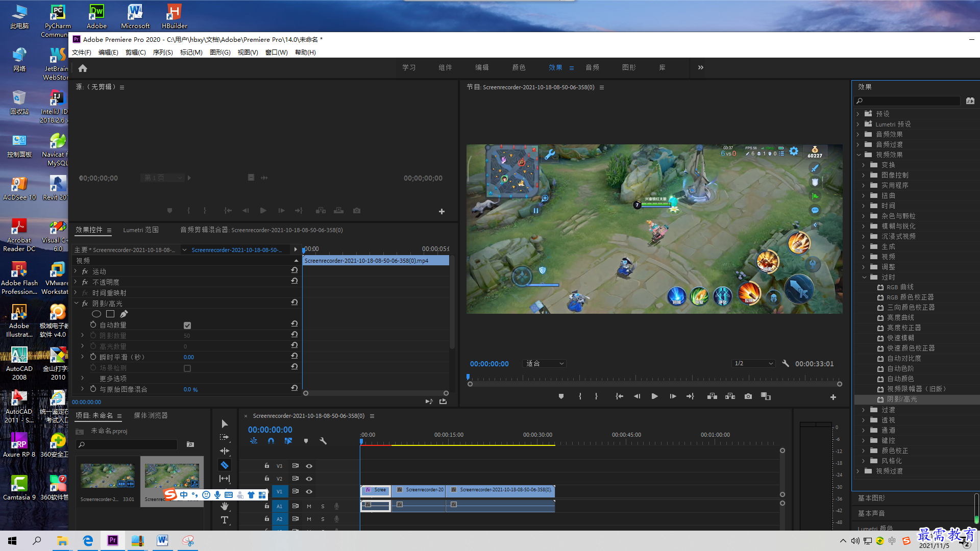This screenshot has height=551, width=980.
Task: Collapse 阴影/高光 effect properties
Action: click(x=76, y=304)
